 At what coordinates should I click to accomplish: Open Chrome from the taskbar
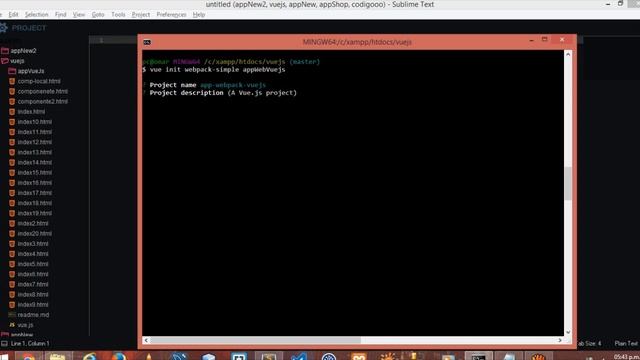[x=28, y=357]
